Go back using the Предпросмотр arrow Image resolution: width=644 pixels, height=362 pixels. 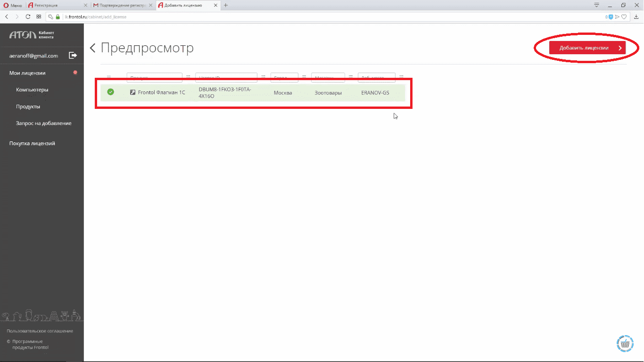(x=93, y=48)
